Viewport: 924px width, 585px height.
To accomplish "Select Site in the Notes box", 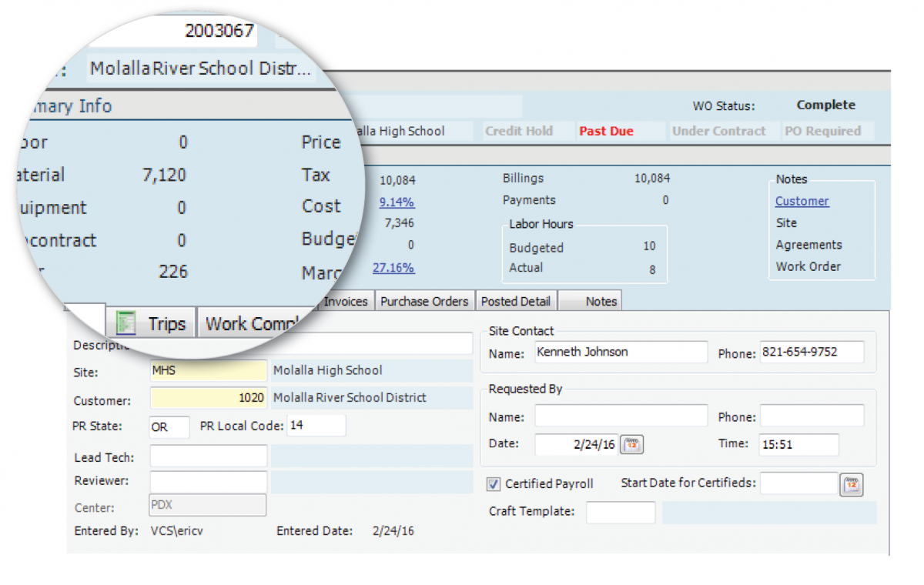I will coord(786,222).
